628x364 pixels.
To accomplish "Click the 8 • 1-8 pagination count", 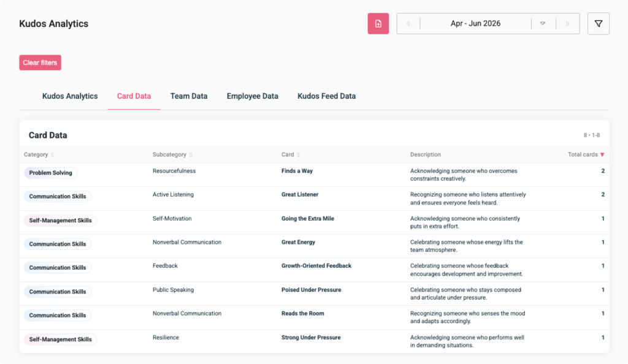I will (x=592, y=135).
